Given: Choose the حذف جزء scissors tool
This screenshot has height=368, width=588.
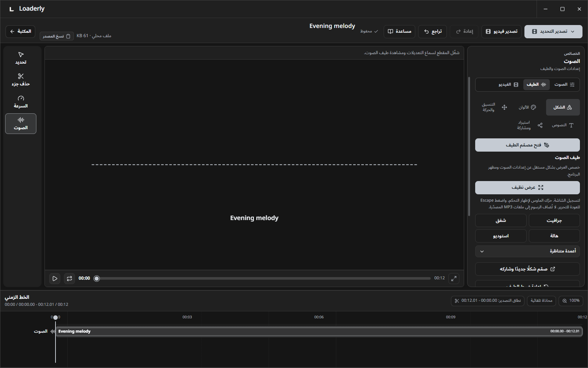Looking at the screenshot, I should coord(21,80).
